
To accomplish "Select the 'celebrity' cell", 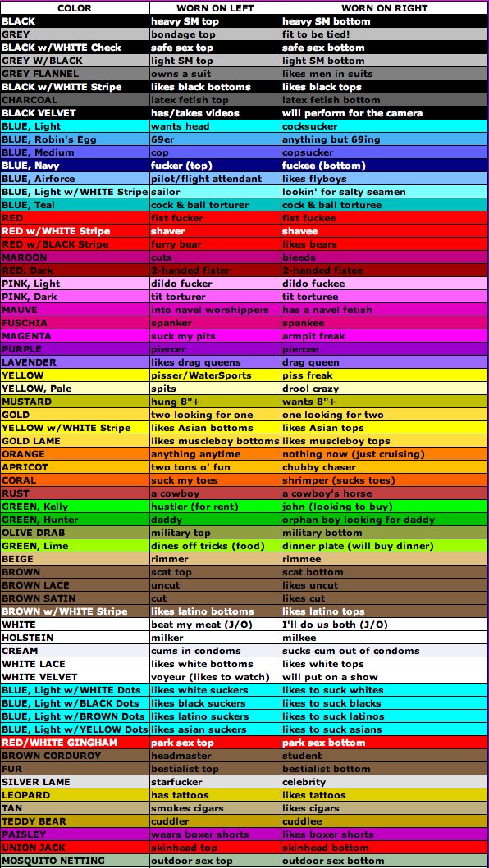I will pos(385,782).
